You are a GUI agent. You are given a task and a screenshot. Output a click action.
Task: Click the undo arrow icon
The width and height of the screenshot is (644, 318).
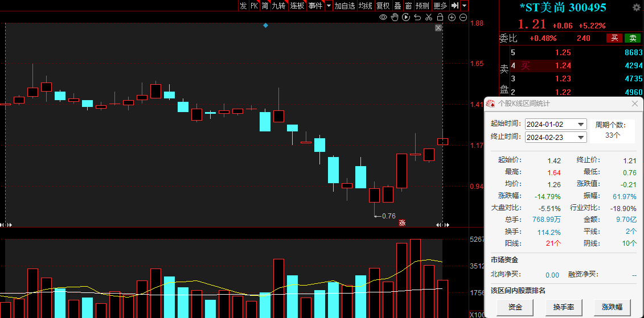click(417, 18)
